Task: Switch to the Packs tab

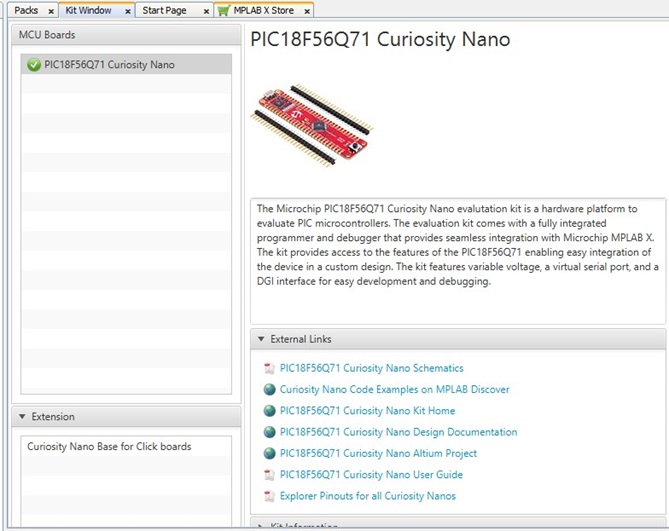Action: pyautogui.click(x=26, y=10)
